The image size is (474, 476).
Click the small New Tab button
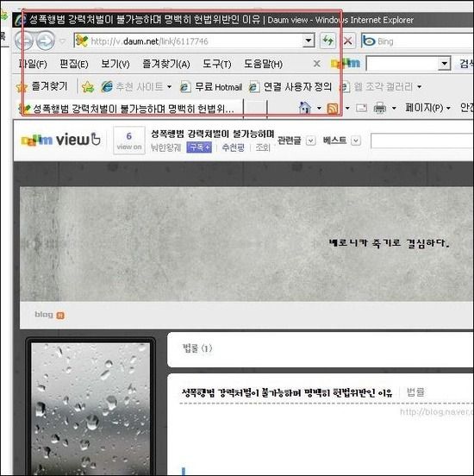[255, 108]
